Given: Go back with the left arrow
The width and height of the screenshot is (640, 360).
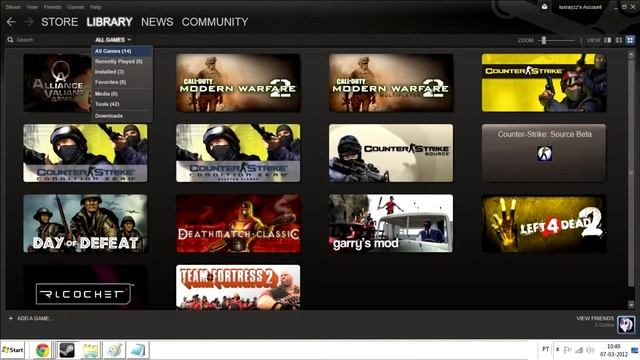Looking at the screenshot, I should pyautogui.click(x=11, y=22).
